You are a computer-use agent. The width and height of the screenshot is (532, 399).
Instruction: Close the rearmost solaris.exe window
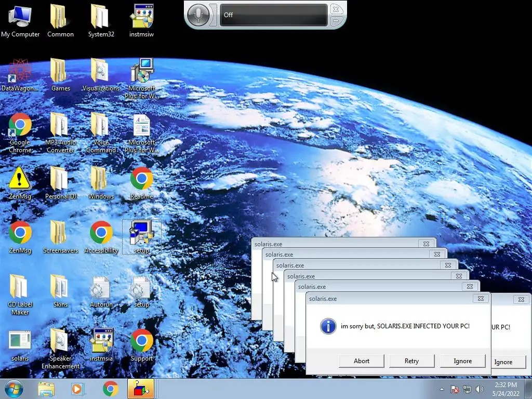(x=426, y=244)
